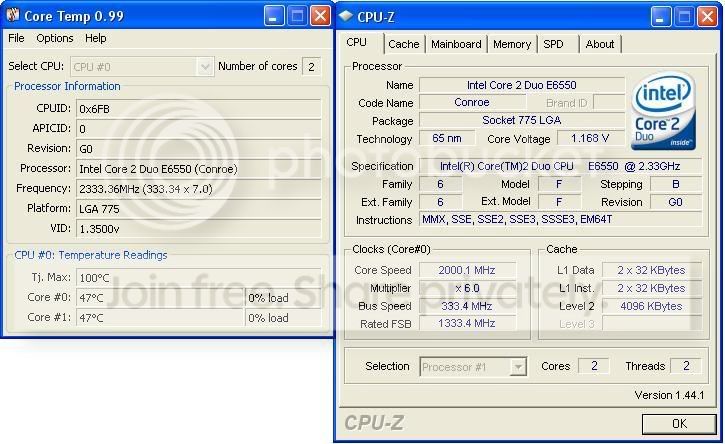725x444 pixels.
Task: Open the File menu in Core Temp
Action: [x=16, y=38]
